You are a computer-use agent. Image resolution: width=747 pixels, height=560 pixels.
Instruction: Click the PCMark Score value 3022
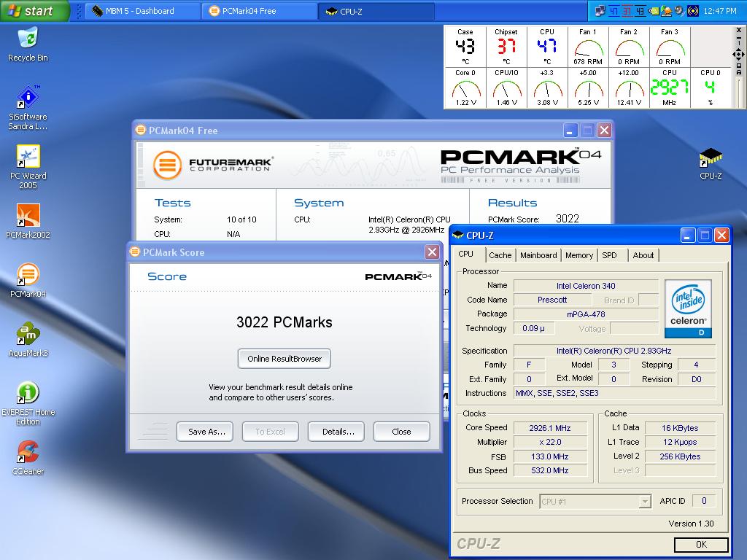[568, 219]
